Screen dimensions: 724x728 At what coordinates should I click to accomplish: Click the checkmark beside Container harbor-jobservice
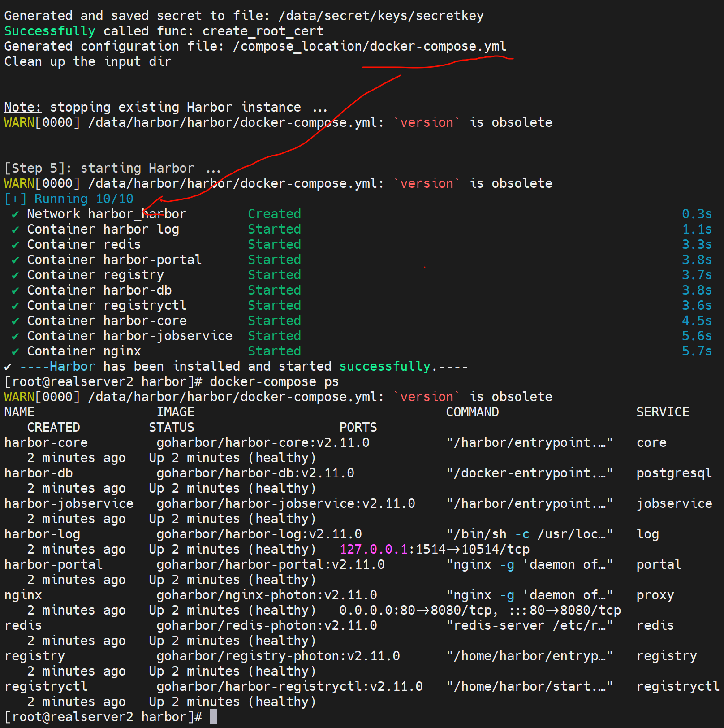point(15,337)
